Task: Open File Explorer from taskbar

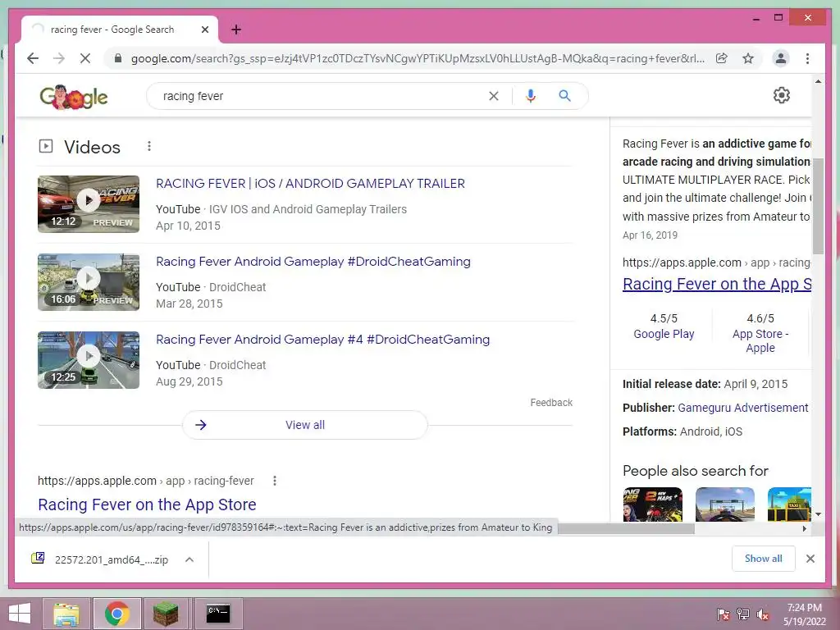Action: [66, 614]
